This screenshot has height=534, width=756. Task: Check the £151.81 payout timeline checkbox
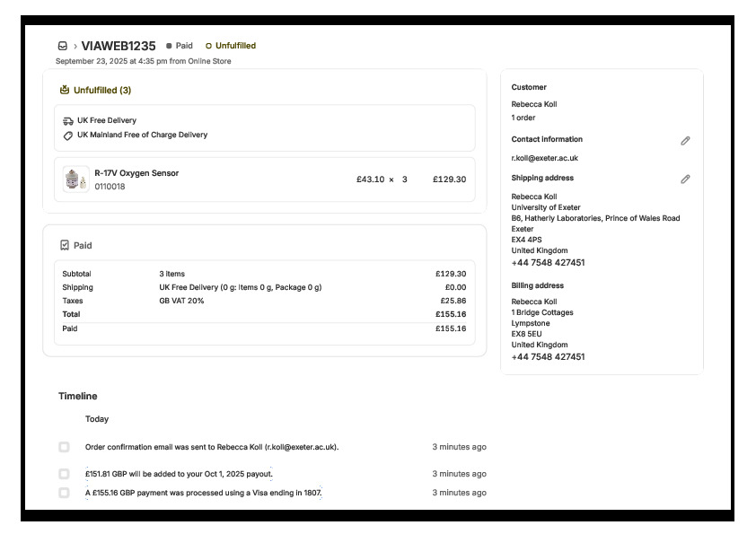click(x=64, y=474)
